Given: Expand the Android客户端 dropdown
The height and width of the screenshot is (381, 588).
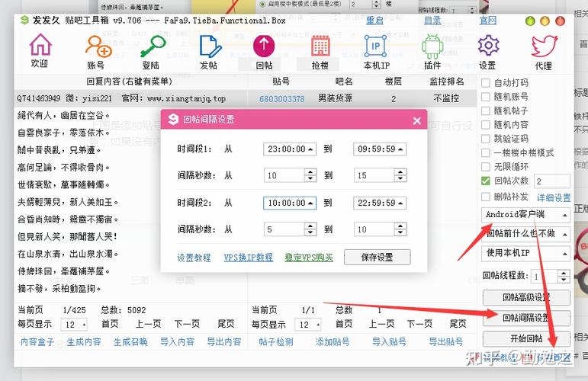Looking at the screenshot, I should click(525, 215).
